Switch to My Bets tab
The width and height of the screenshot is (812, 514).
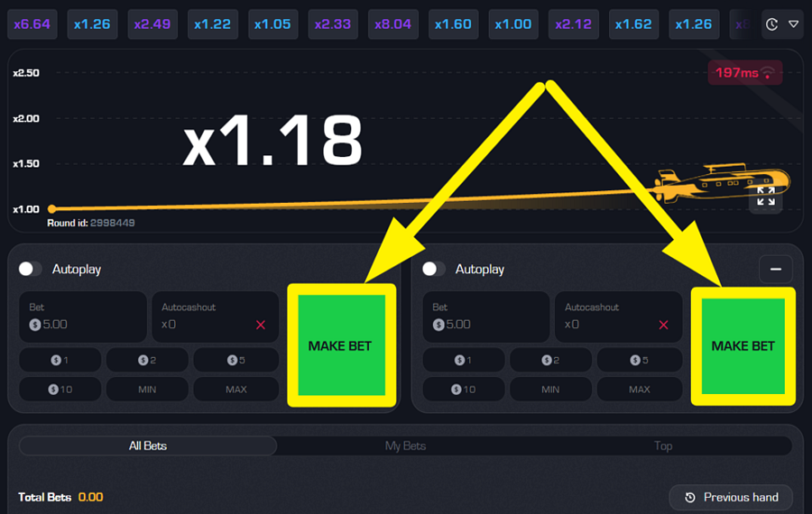405,445
